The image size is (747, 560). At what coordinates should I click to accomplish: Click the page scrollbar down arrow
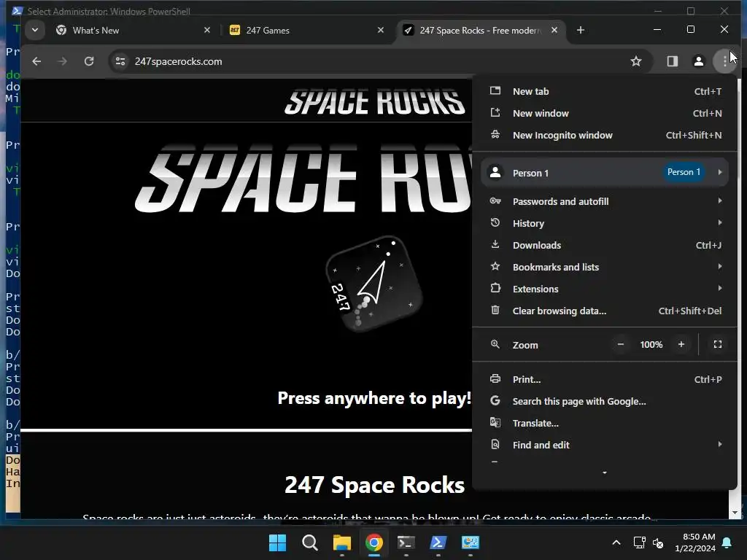(x=734, y=513)
